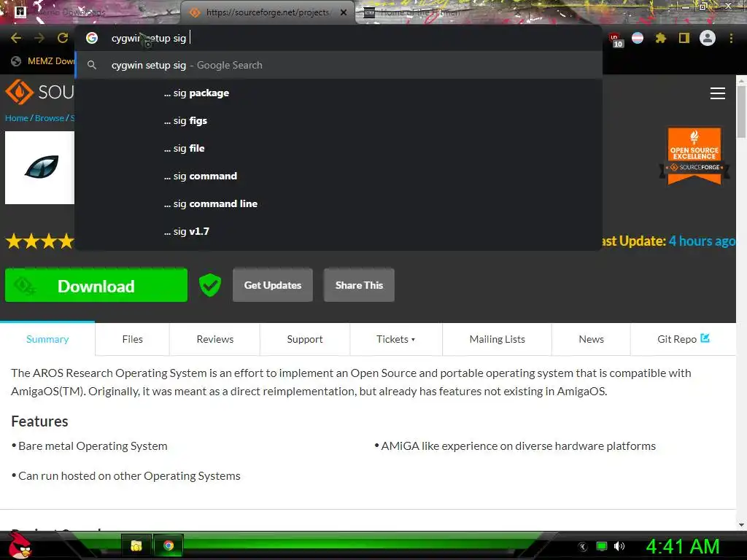Click 'AMiGA like experience' feature text
The width and height of the screenshot is (747, 560).
pyautogui.click(x=519, y=446)
